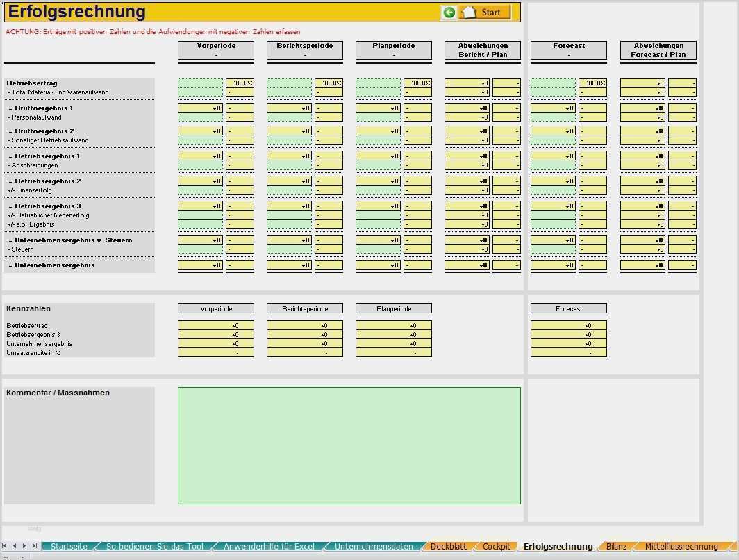Click Abweichungen Bericht / Plan header
The image size is (739, 560).
483,50
